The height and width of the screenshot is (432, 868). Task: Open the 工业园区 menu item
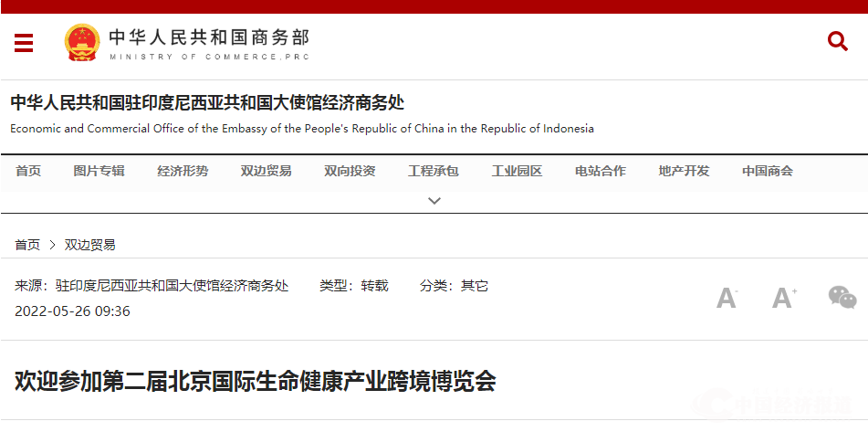517,171
